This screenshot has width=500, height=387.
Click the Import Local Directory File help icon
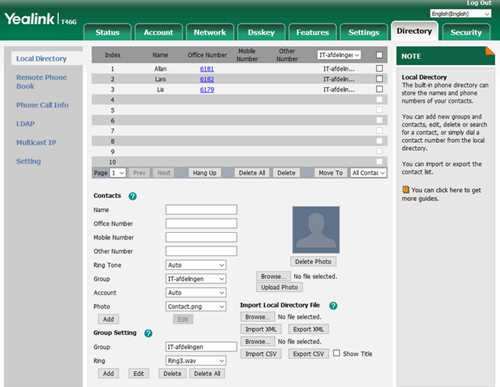pyautogui.click(x=333, y=305)
